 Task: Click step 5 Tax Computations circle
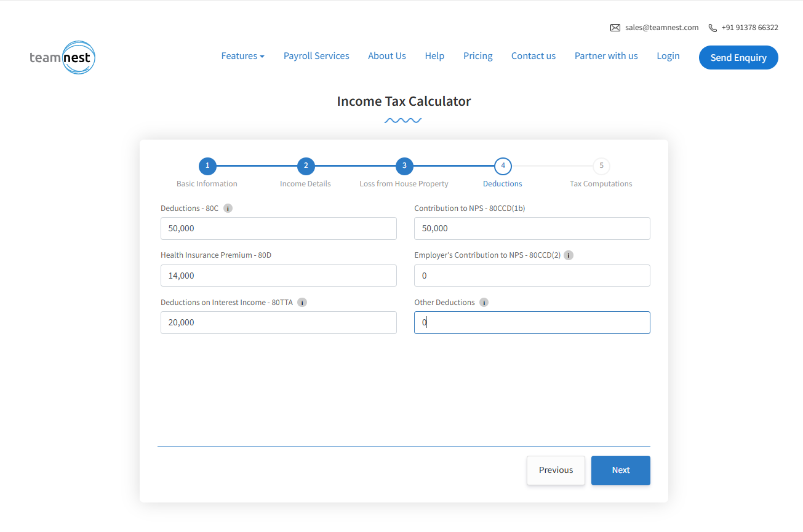click(x=601, y=166)
